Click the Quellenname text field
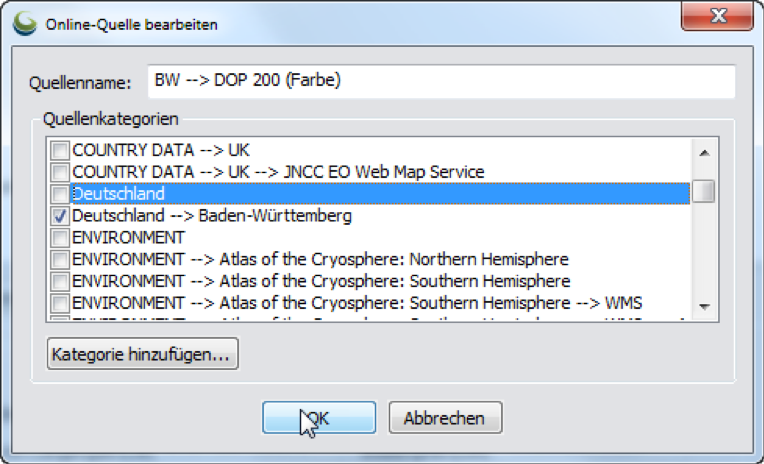Screen dimensions: 764x464 point(441,81)
